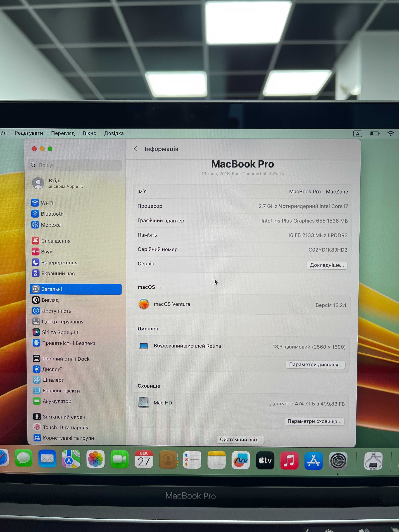This screenshot has width=399, height=532.
Task: Open Siri та Spotlight settings
Action: (x=55, y=332)
